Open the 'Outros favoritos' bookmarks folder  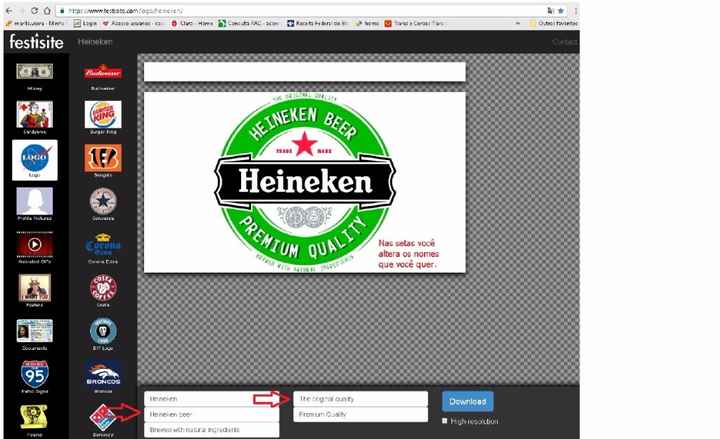click(553, 23)
